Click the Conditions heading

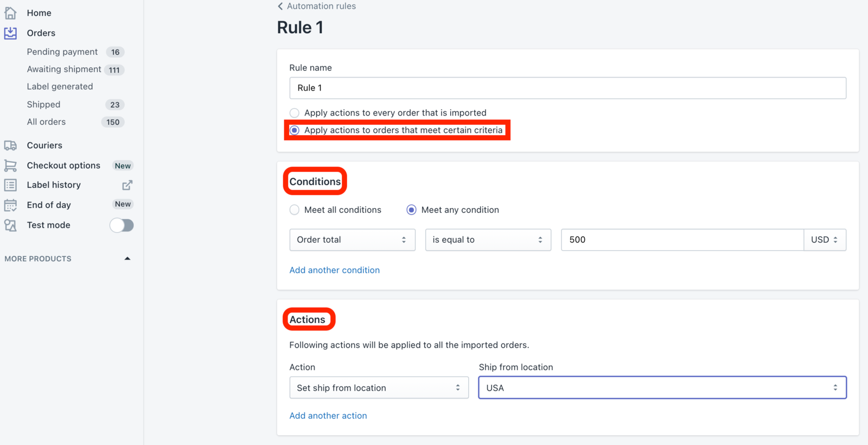pyautogui.click(x=315, y=182)
